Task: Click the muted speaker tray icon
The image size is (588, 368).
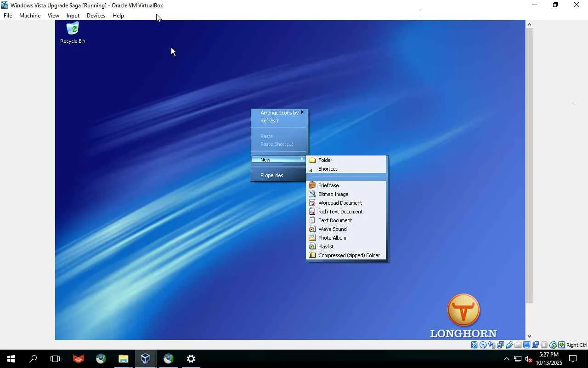Action: (529, 359)
